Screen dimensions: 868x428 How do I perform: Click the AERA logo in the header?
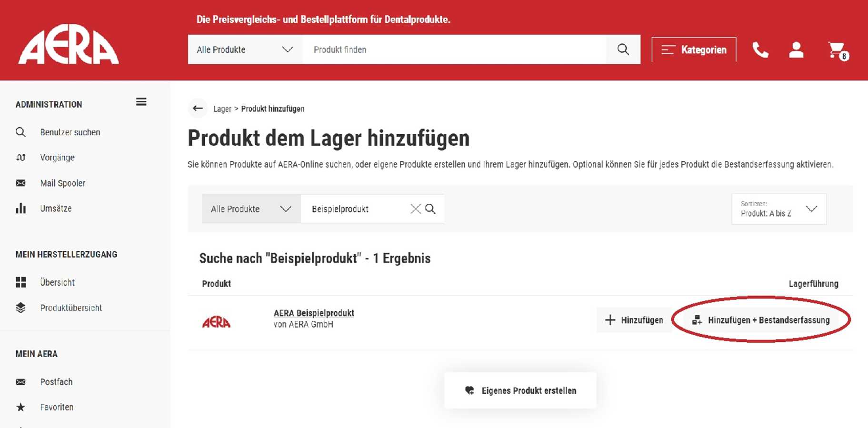pos(69,44)
